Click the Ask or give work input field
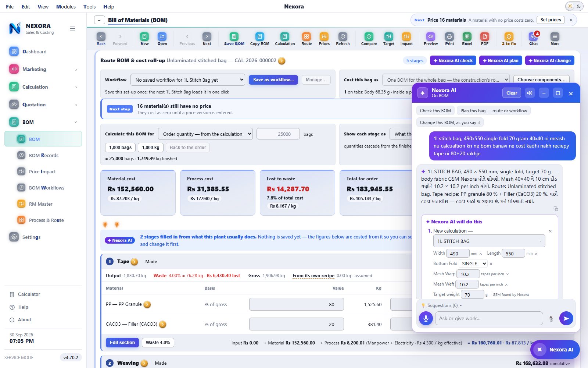The height and width of the screenshot is (368, 588). (x=489, y=318)
